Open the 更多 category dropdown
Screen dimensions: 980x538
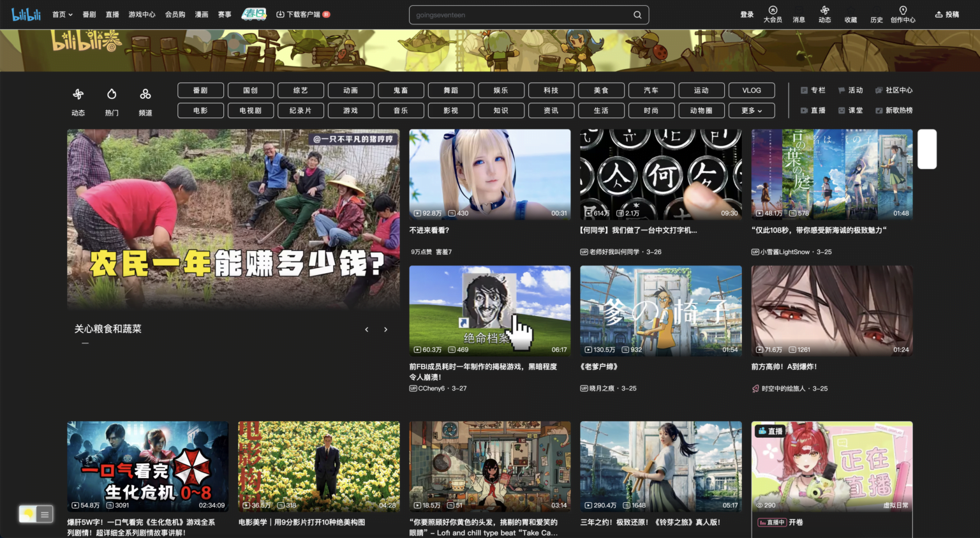752,110
